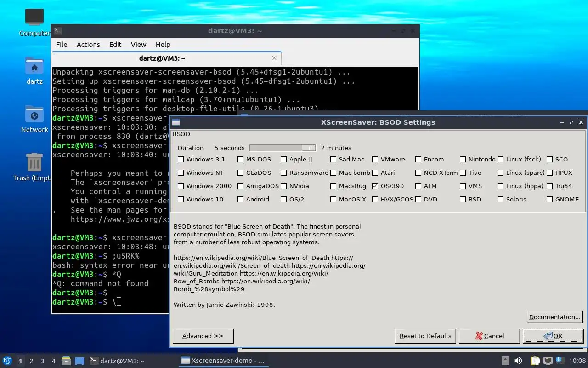
Task: Open the terminal Actions menu
Action: (x=88, y=45)
